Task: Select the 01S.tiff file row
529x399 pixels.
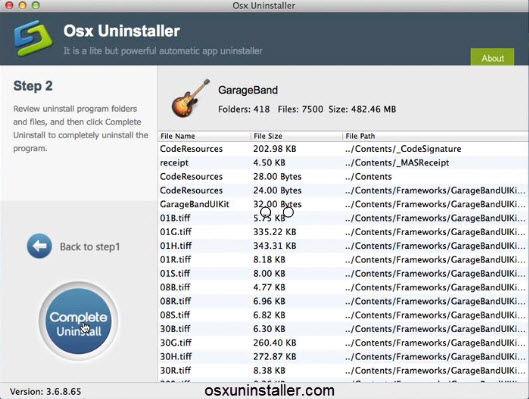Action: coord(343,273)
